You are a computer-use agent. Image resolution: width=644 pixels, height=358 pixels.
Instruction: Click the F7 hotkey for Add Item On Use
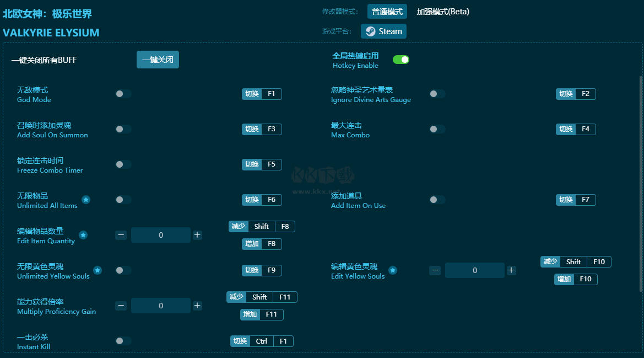pos(576,200)
